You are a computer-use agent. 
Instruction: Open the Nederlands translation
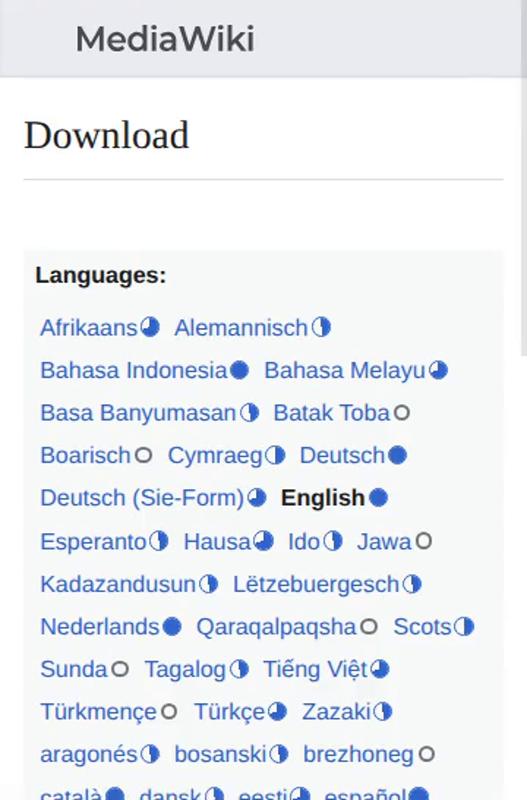[x=100, y=627]
